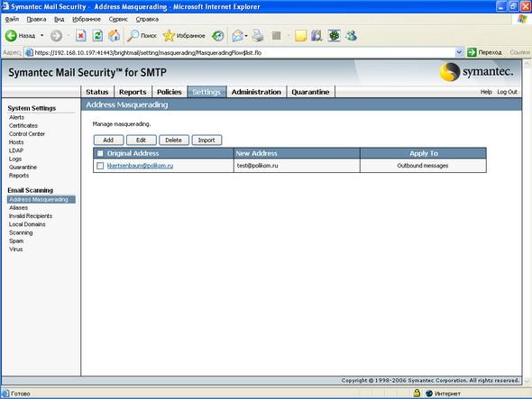Open Control Center settings link
The width and height of the screenshot is (532, 399).
[27, 134]
